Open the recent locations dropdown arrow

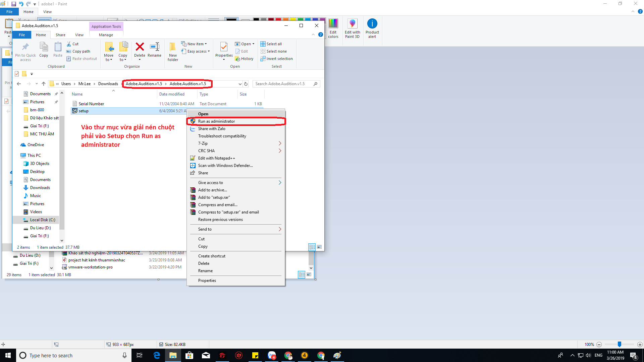tap(37, 84)
